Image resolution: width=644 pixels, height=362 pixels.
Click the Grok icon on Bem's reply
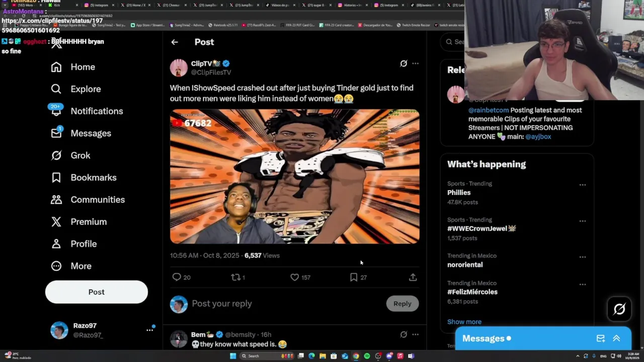coord(404,334)
